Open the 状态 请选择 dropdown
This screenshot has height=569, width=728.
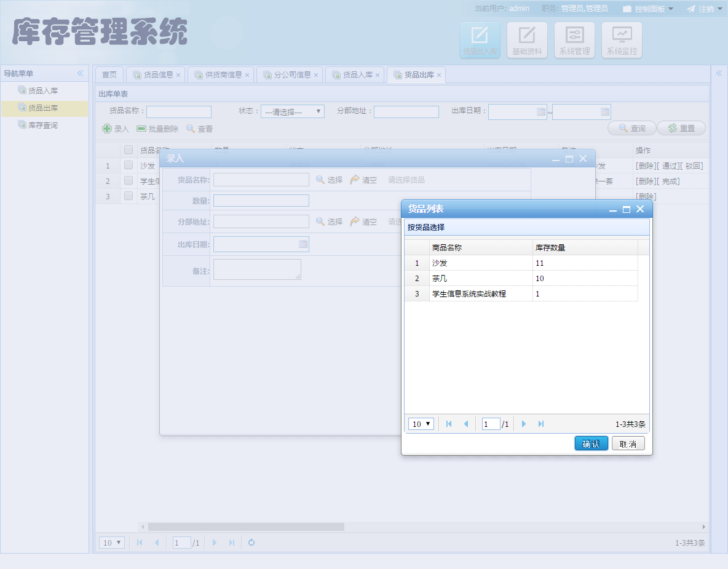pyautogui.click(x=293, y=111)
